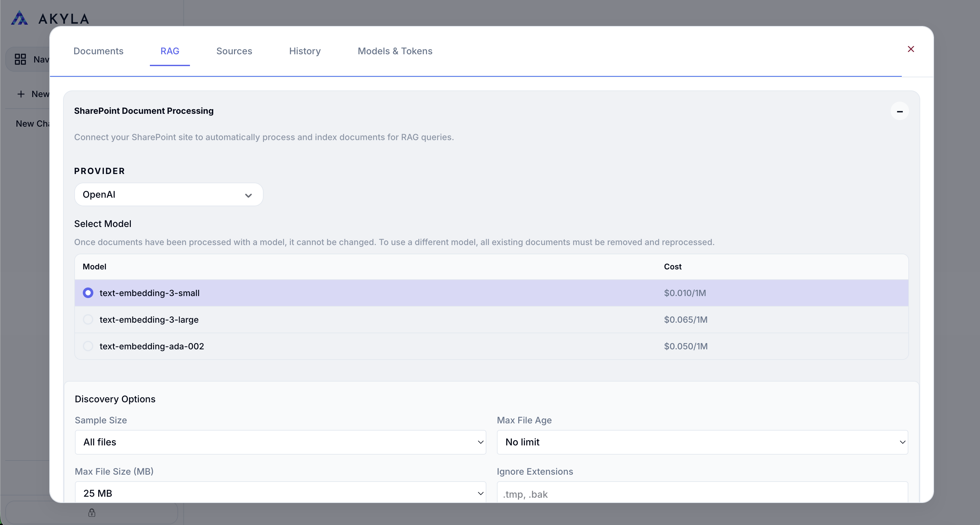Image resolution: width=980 pixels, height=525 pixels.
Task: Click New Chat in the sidebar
Action: coord(34,123)
